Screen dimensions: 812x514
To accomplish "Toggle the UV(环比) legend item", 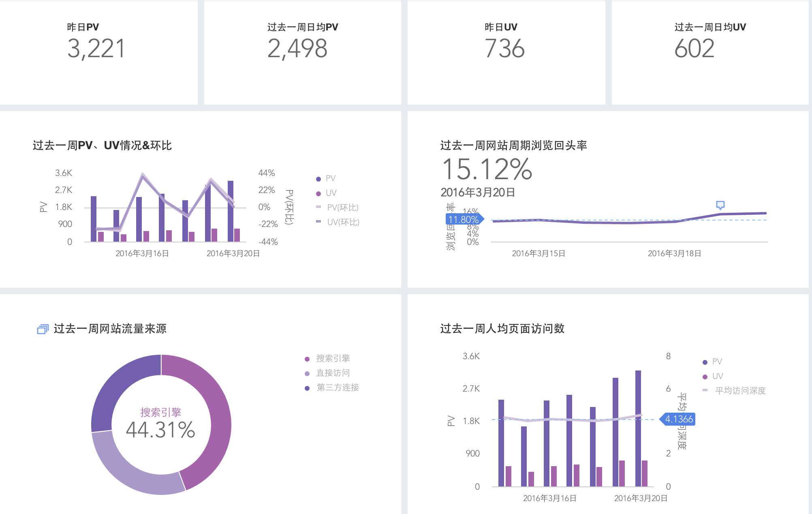I will [x=338, y=222].
